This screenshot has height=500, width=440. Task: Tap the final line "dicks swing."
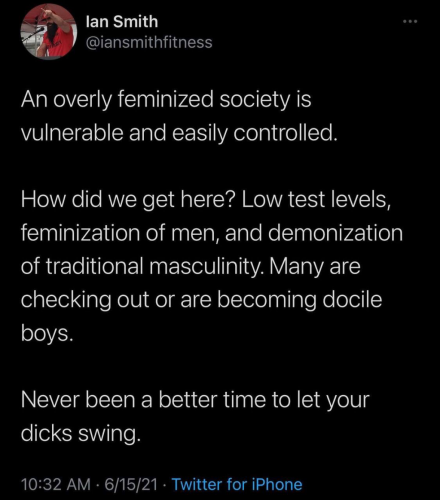coord(81,434)
